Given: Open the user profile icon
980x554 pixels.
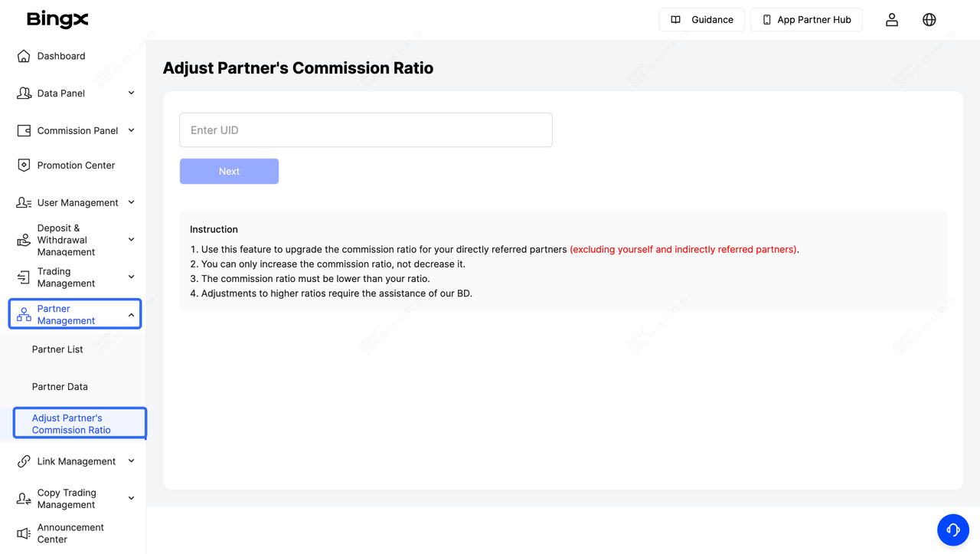Looking at the screenshot, I should click(x=892, y=20).
